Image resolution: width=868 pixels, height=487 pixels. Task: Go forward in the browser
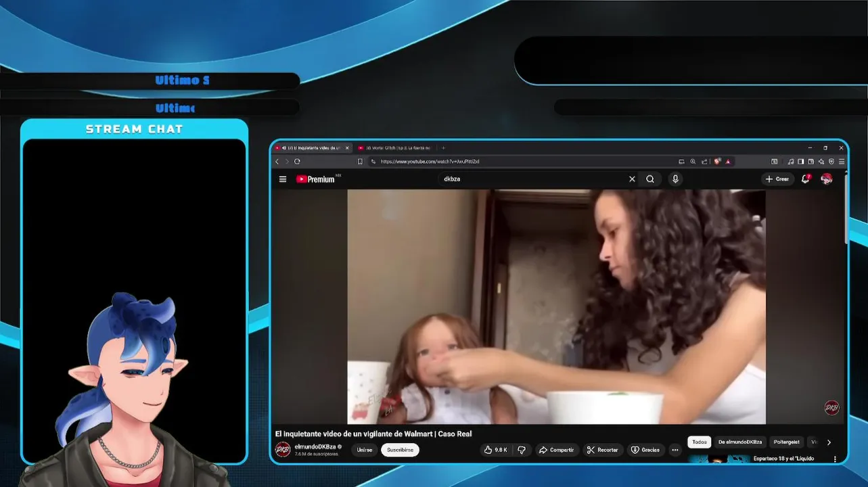(287, 162)
